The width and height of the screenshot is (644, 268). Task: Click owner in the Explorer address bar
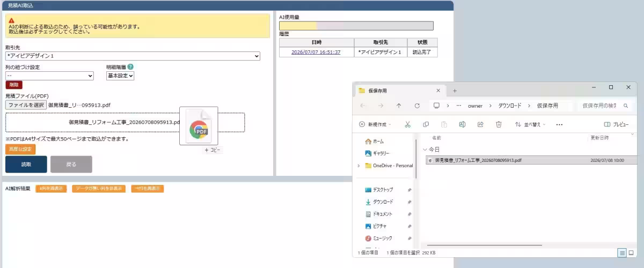[x=475, y=106]
